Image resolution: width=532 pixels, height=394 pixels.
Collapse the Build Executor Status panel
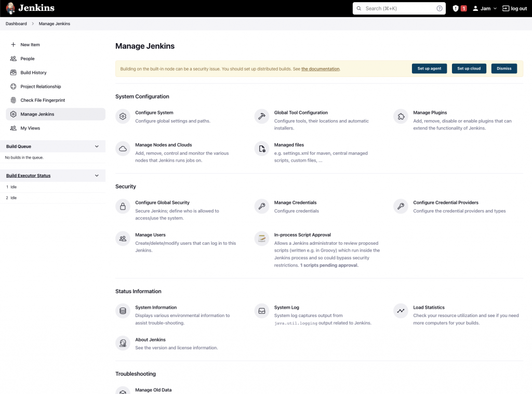click(x=97, y=176)
